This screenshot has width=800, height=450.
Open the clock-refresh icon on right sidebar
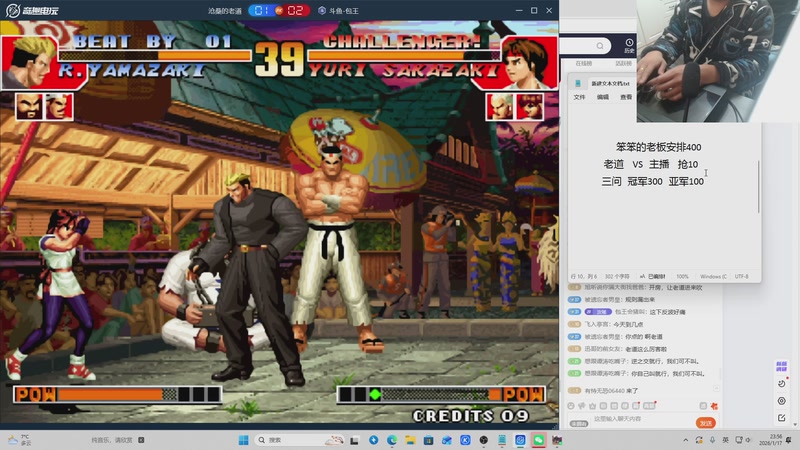[781, 384]
